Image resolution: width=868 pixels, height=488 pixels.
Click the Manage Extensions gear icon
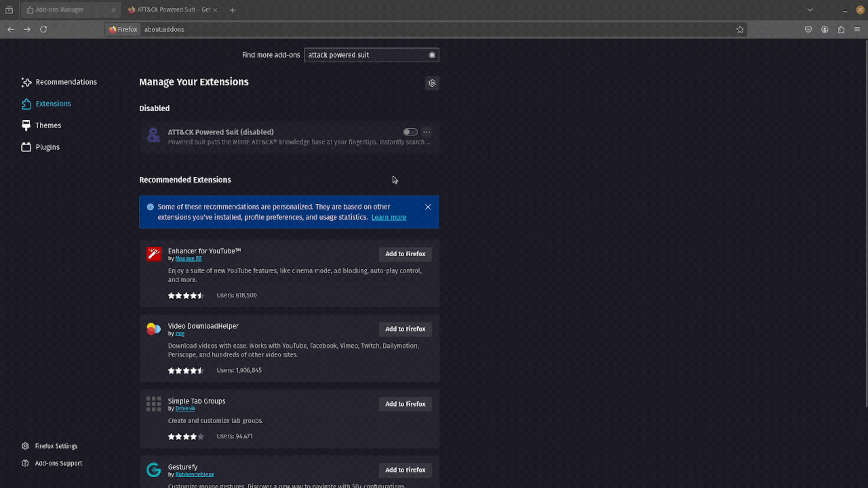[x=432, y=83]
